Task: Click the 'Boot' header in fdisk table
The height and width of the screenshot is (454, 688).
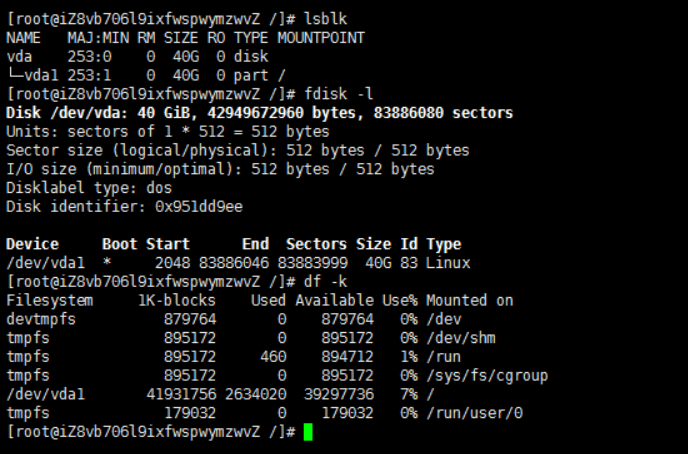Action: pos(120,244)
